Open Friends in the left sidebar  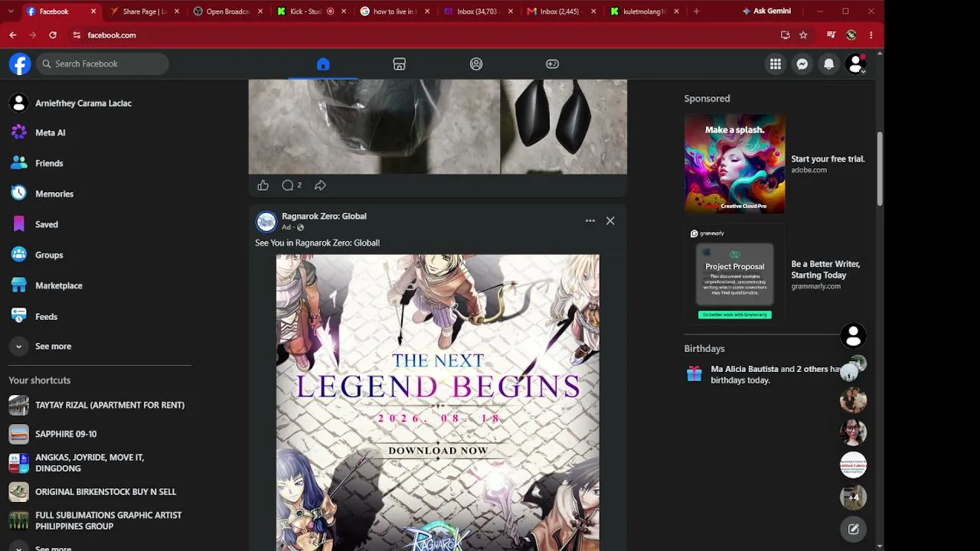point(100,163)
